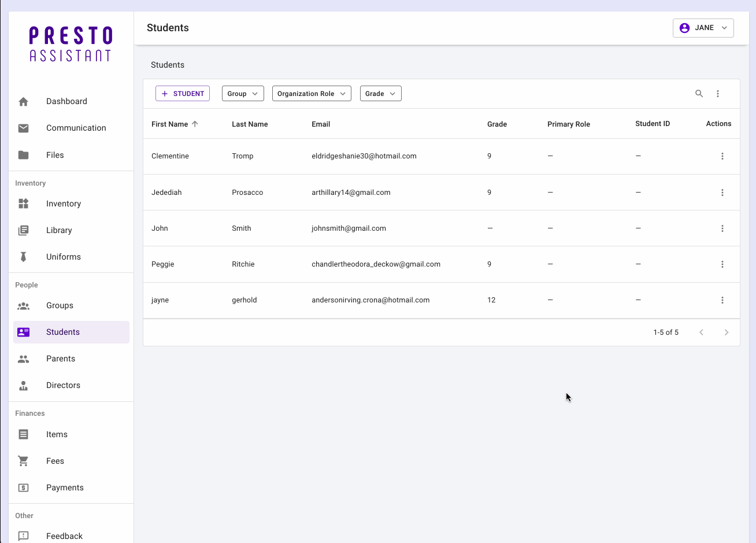Click the Fees shopping cart icon
The width and height of the screenshot is (756, 543).
point(24,461)
